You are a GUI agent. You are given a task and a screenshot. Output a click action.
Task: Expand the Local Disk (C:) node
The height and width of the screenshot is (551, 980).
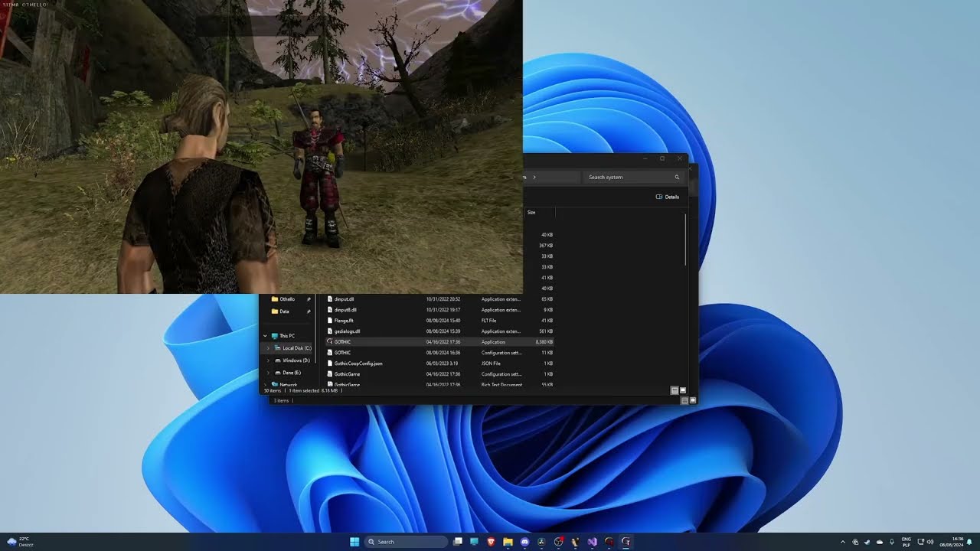[269, 348]
